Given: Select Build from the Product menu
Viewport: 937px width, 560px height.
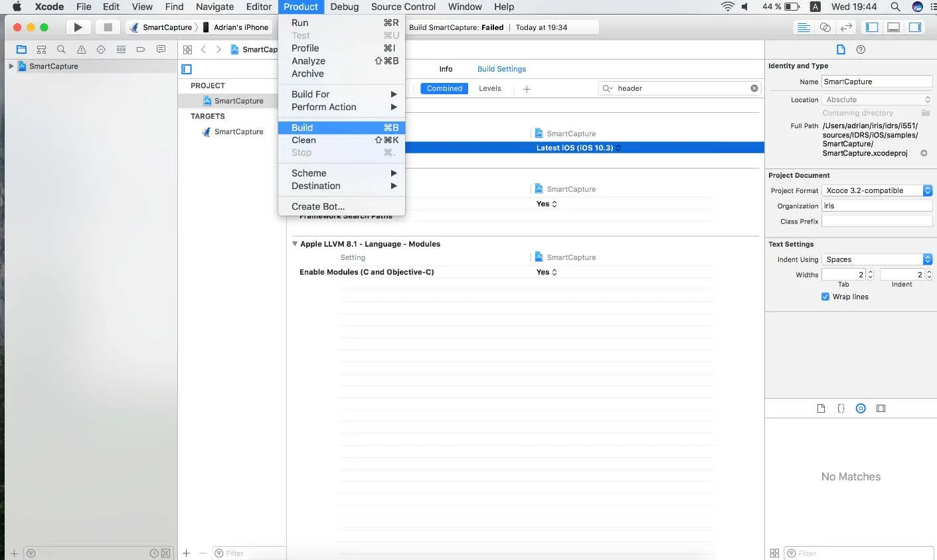Looking at the screenshot, I should tap(302, 127).
